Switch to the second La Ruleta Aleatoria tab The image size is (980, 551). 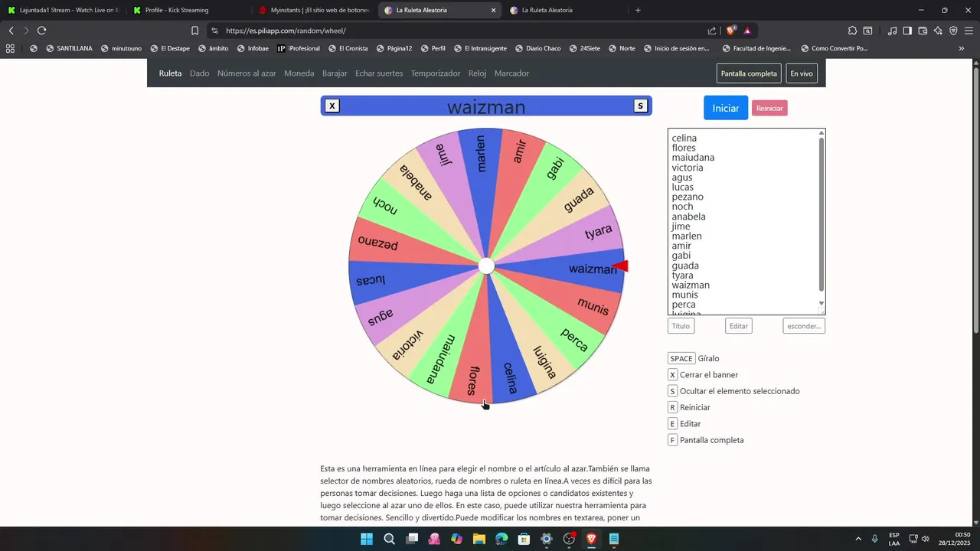564,10
